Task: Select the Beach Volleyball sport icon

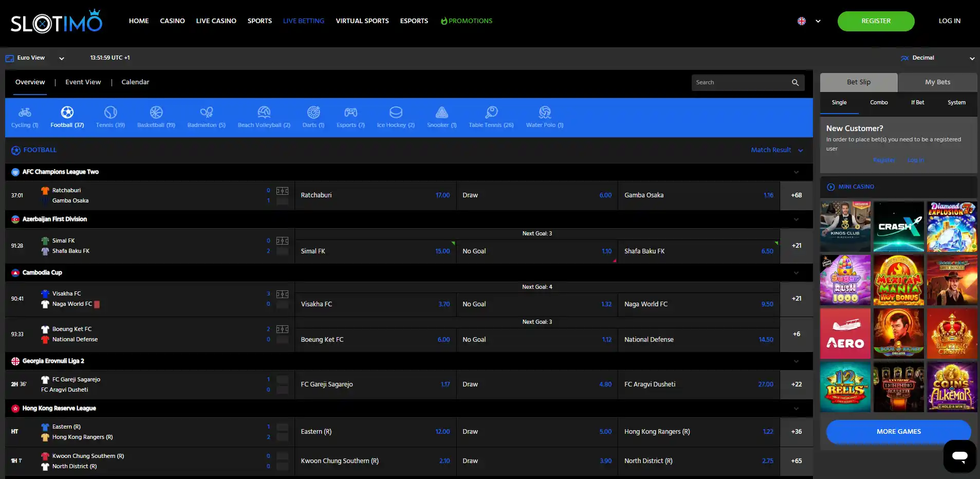Action: pos(264,112)
